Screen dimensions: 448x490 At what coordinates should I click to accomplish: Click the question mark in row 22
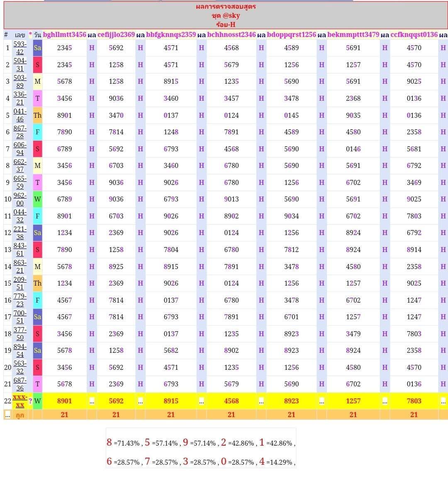[30, 401]
